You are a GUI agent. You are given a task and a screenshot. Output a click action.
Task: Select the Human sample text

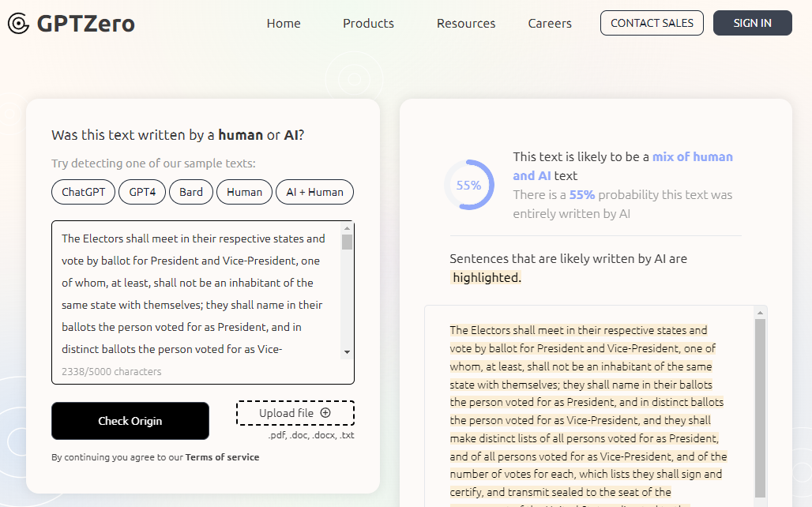coord(244,192)
